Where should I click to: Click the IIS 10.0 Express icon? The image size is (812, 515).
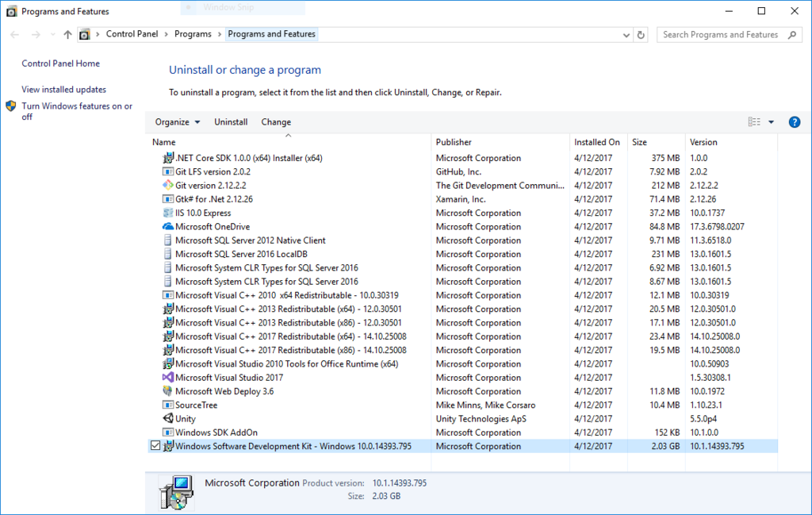168,213
